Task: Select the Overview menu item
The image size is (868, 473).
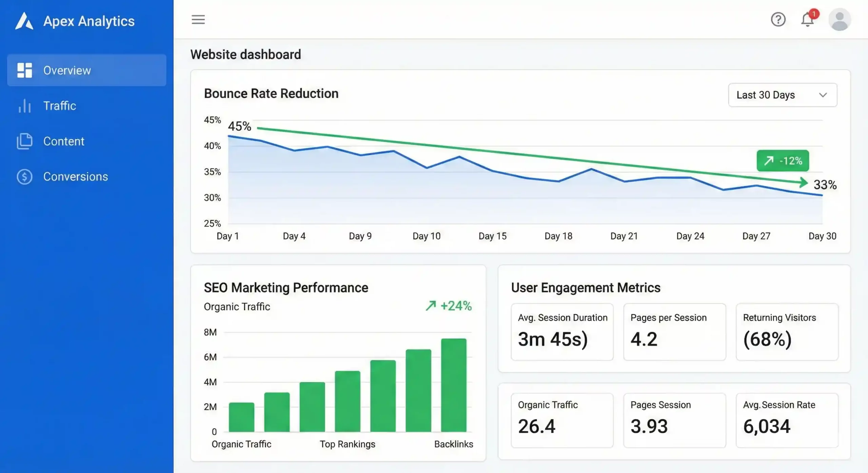Action: tap(67, 70)
